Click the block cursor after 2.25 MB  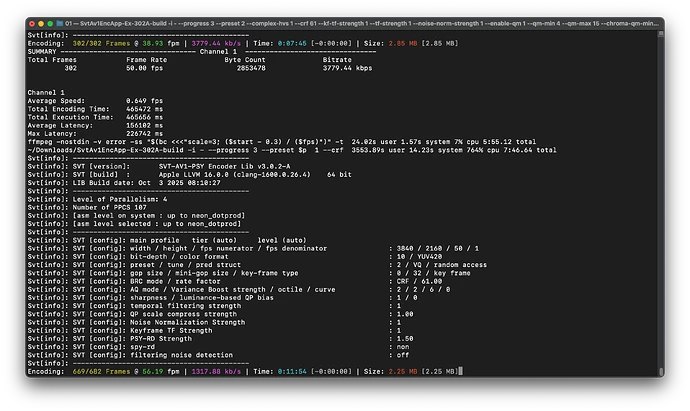pyautogui.click(x=460, y=371)
